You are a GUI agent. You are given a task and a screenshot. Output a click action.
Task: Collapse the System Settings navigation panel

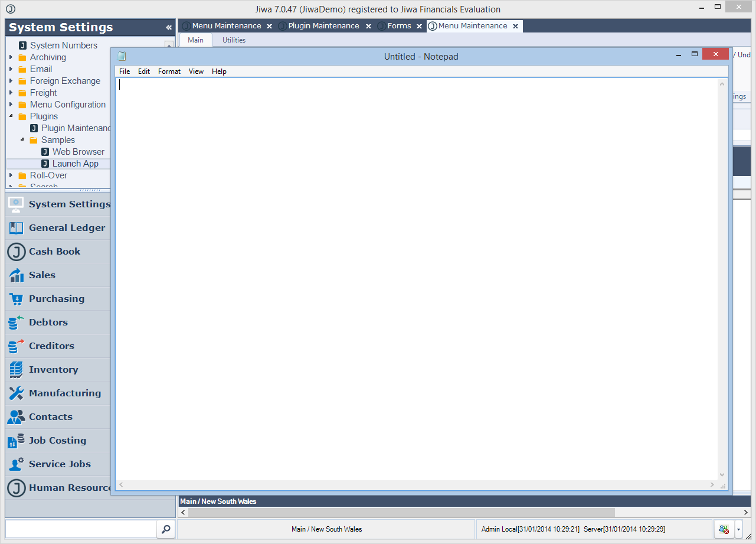169,28
